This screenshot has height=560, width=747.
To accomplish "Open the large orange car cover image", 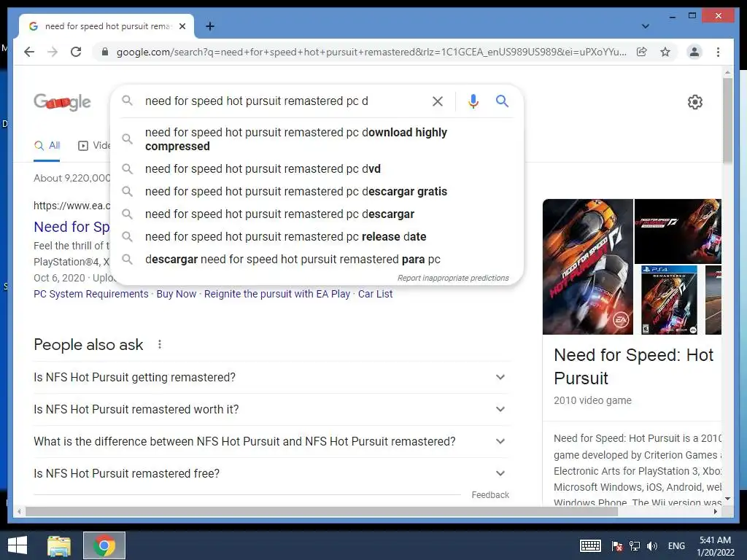I will [587, 267].
